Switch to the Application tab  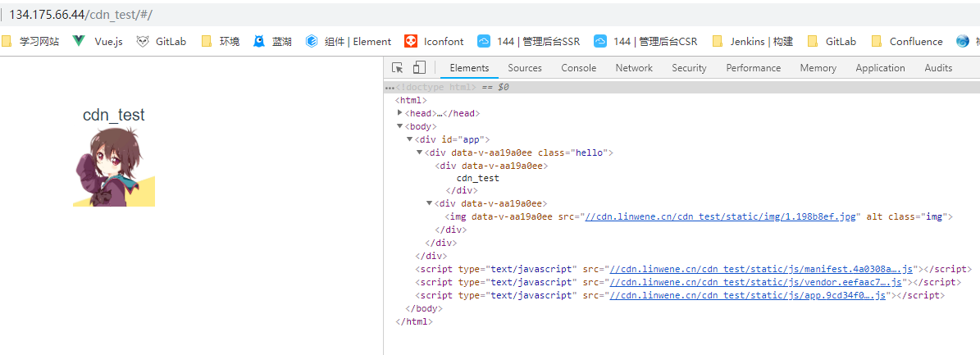tap(880, 68)
